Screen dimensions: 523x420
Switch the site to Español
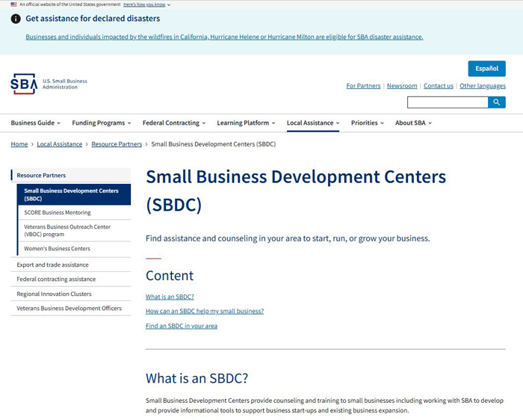(486, 69)
